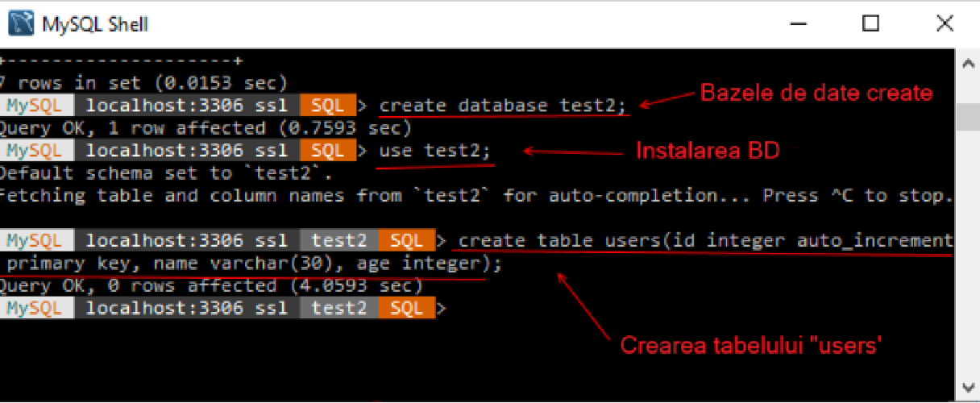The image size is (980, 403).
Task: Minimize the MySQL Shell window
Action: [796, 24]
